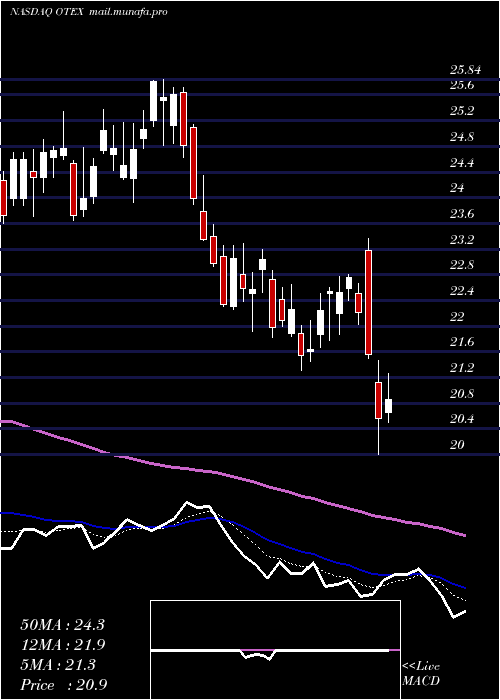Click the 24.4 price axis label
The height and width of the screenshot is (700, 500).
[462, 162]
